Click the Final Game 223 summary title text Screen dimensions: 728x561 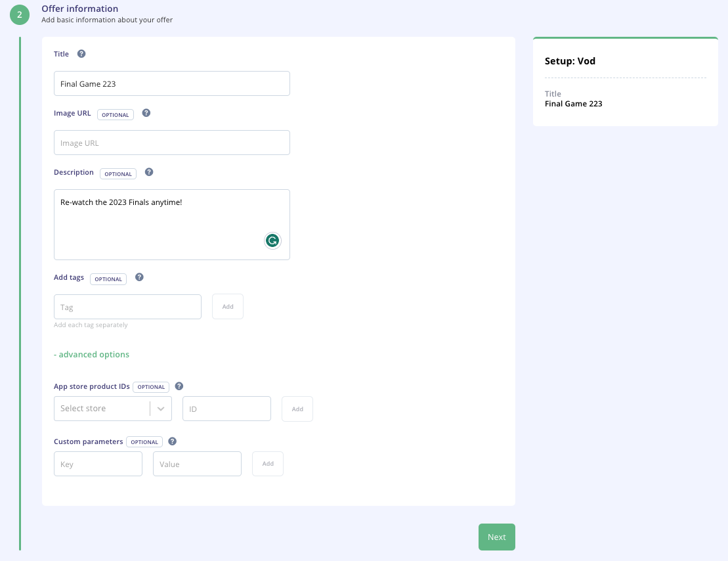573,104
